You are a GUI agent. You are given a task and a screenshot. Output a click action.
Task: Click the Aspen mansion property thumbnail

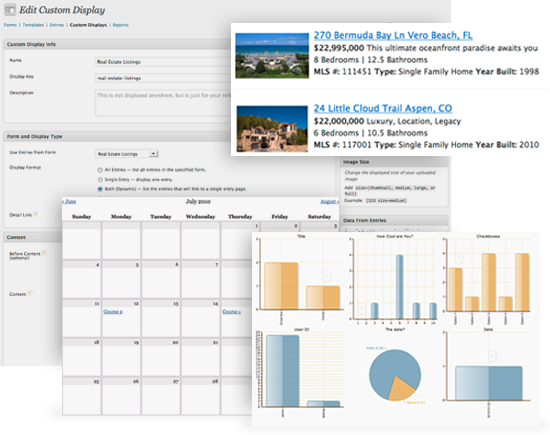click(272, 129)
